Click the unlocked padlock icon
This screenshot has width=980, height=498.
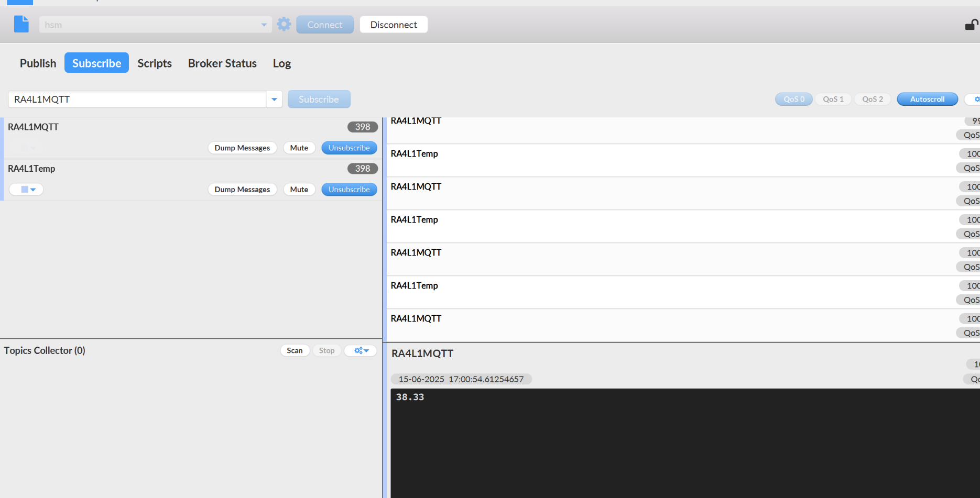tap(972, 25)
